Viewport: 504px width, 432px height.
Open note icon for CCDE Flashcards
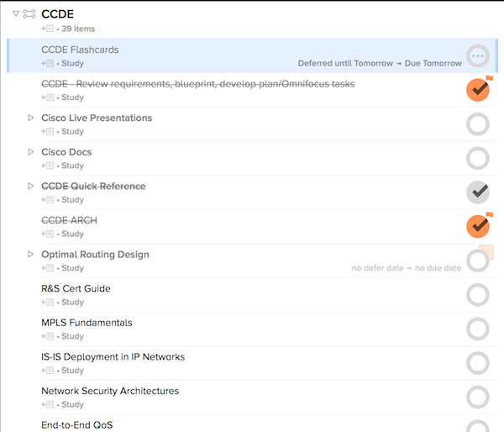point(48,63)
